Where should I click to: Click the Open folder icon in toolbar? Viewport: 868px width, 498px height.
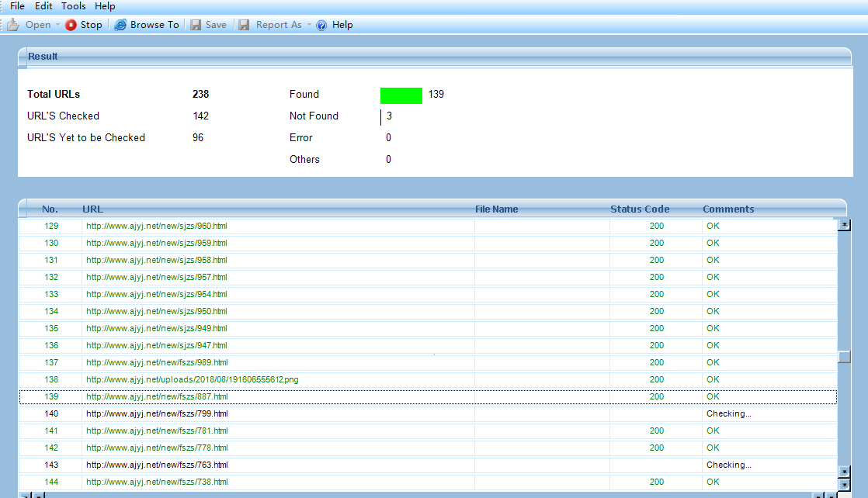tap(13, 25)
